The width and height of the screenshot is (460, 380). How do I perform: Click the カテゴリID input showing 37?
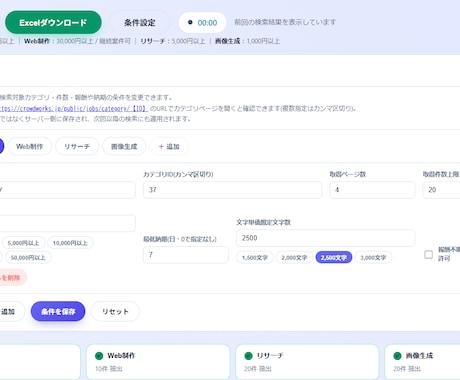[x=233, y=190]
